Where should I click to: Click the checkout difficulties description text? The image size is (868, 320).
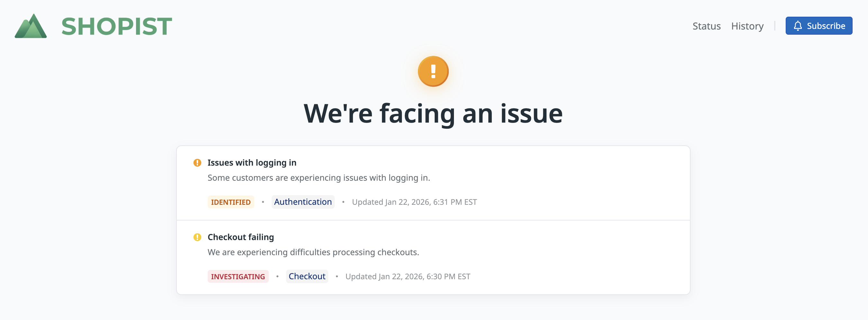coord(313,252)
